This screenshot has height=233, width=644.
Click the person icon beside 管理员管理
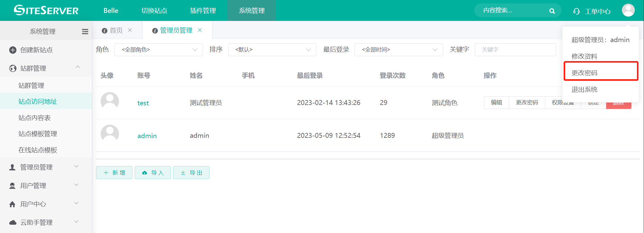(12, 167)
